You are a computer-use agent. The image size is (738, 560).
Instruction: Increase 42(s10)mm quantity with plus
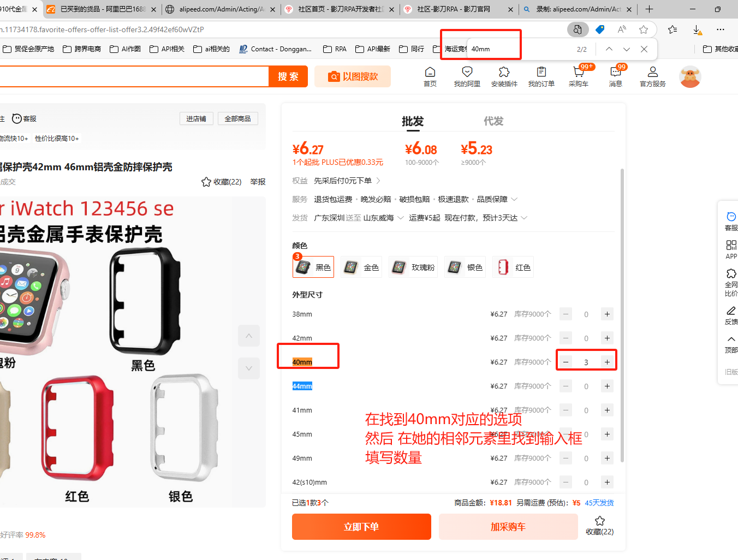[x=607, y=482]
